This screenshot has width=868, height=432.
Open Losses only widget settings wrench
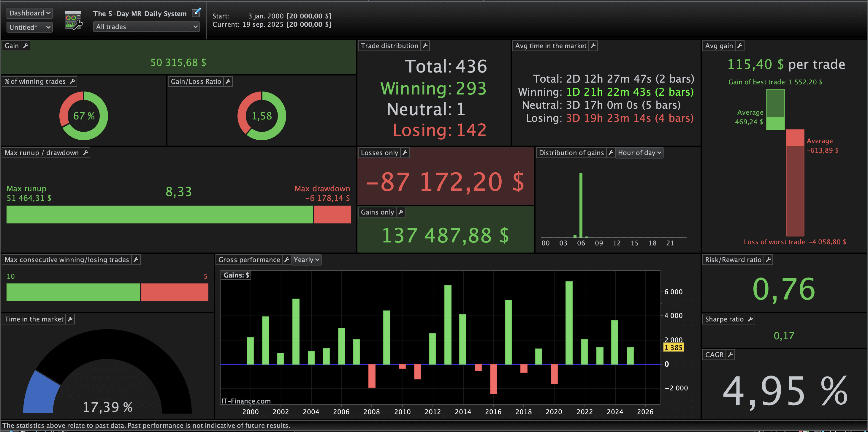pyautogui.click(x=405, y=153)
